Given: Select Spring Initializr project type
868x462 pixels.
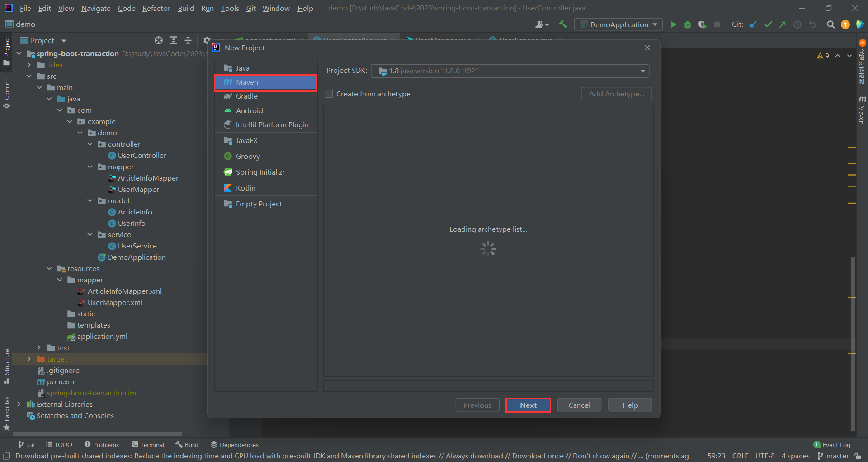Looking at the screenshot, I should pyautogui.click(x=266, y=172).
